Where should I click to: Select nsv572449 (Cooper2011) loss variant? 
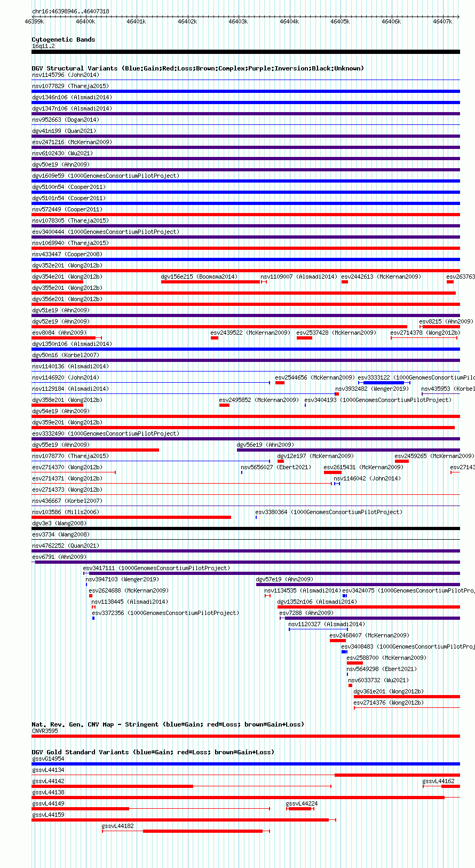[x=246, y=214]
